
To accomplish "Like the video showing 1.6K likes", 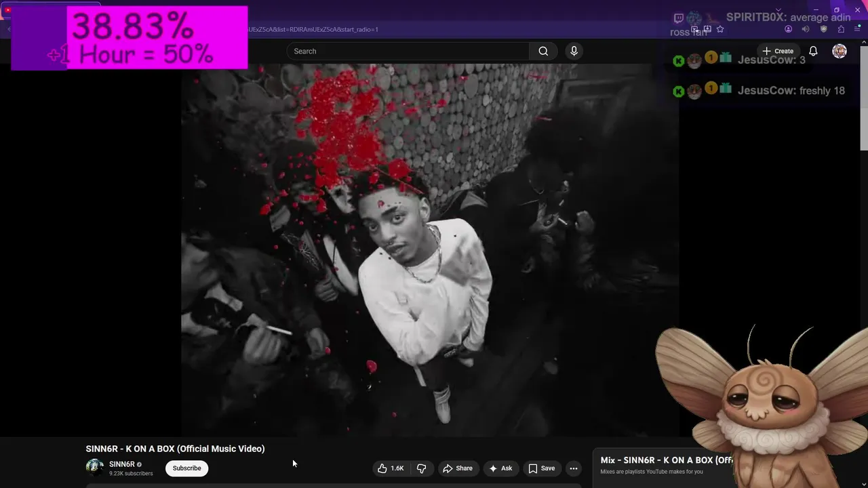I will tap(391, 468).
